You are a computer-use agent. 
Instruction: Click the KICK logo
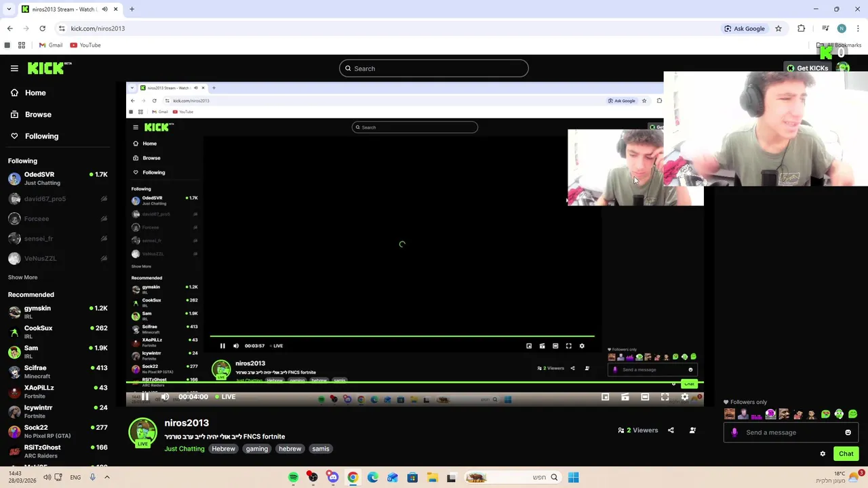tap(50, 68)
